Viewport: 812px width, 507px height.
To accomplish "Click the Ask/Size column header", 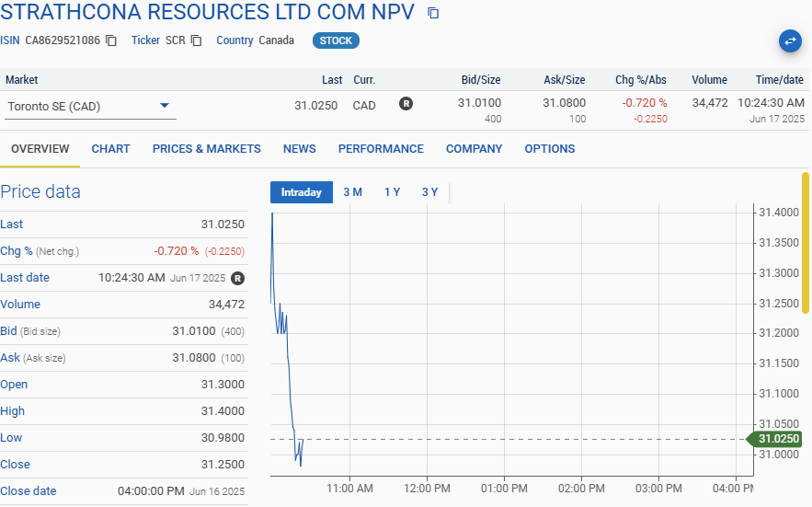I will [565, 80].
